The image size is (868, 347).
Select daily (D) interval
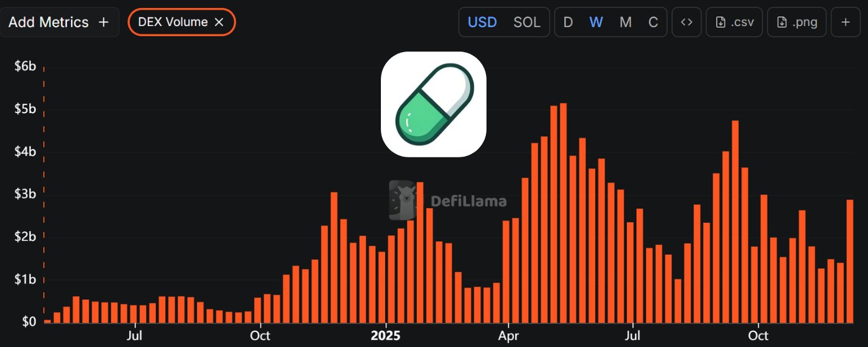[x=568, y=22]
